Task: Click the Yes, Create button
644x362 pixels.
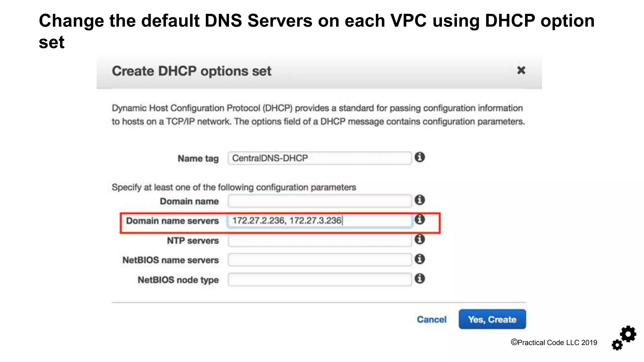Action: [x=492, y=319]
